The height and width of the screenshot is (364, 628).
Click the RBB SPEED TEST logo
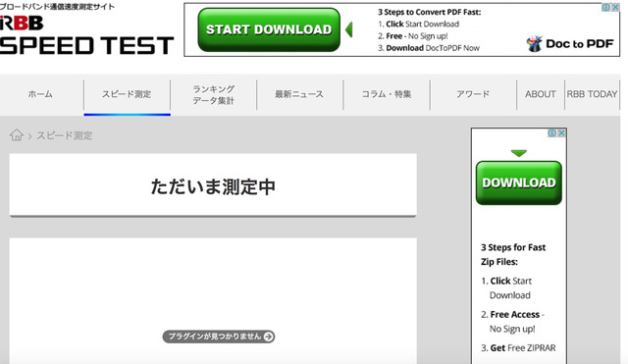coord(86,35)
